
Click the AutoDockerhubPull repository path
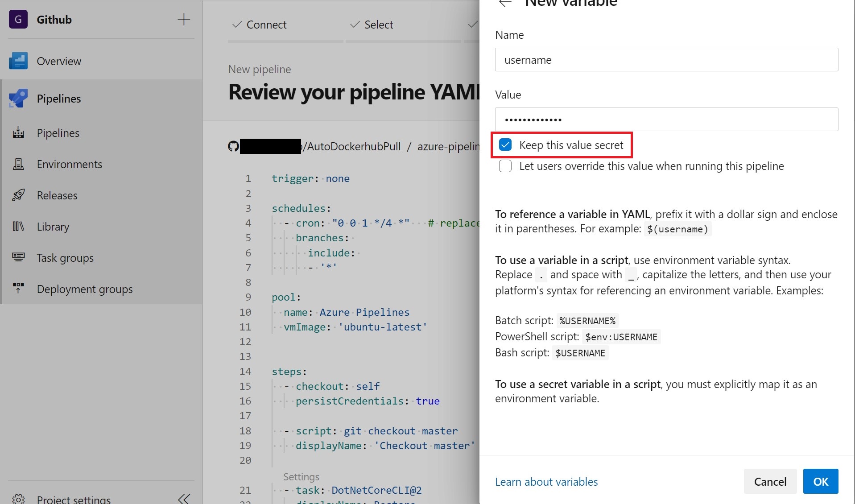351,146
